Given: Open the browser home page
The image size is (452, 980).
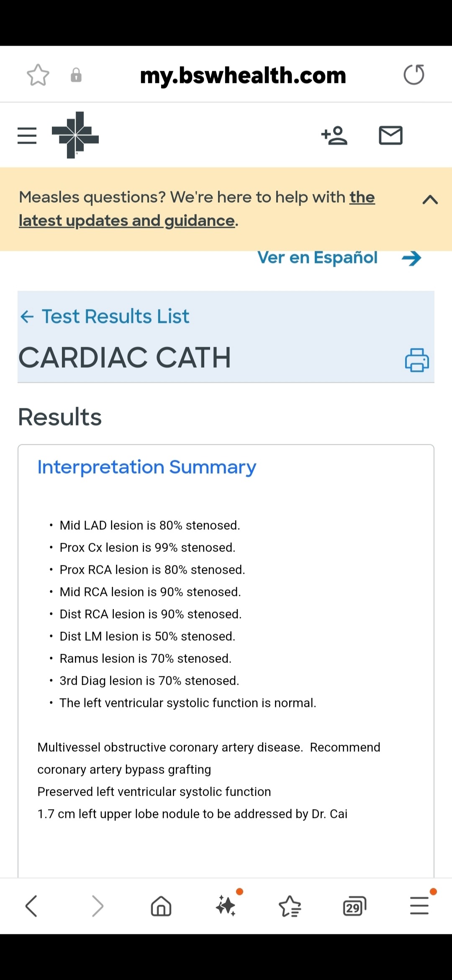Looking at the screenshot, I should [x=161, y=906].
